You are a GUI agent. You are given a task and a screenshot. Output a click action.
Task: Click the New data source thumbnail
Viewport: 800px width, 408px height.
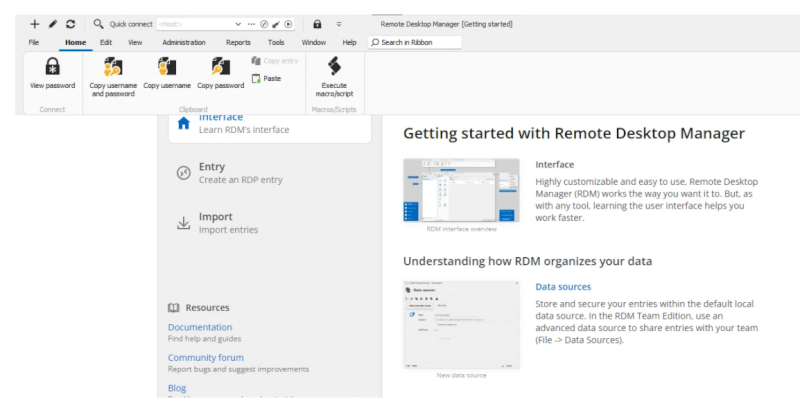tap(461, 324)
